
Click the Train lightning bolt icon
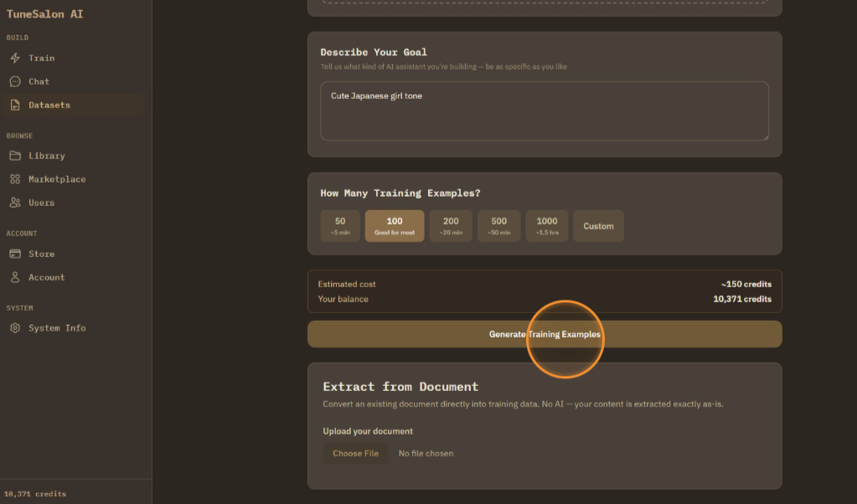15,58
